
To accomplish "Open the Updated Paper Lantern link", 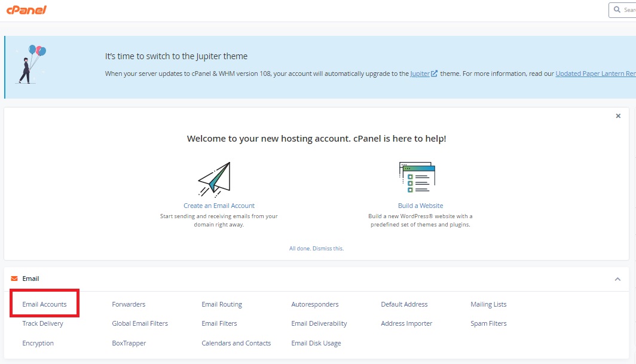I will (x=595, y=74).
